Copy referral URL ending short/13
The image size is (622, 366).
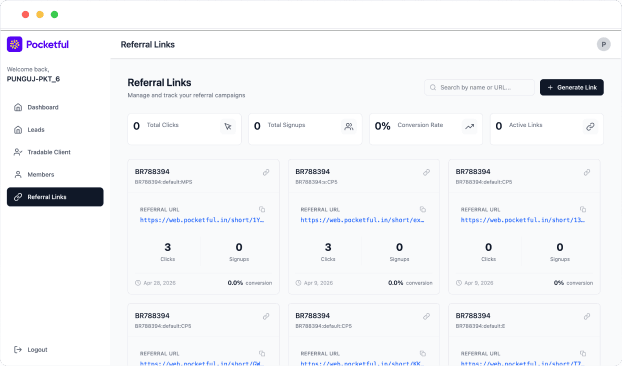click(x=583, y=209)
